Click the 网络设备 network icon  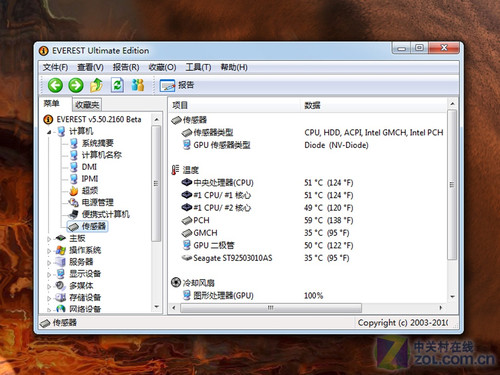click(x=61, y=309)
